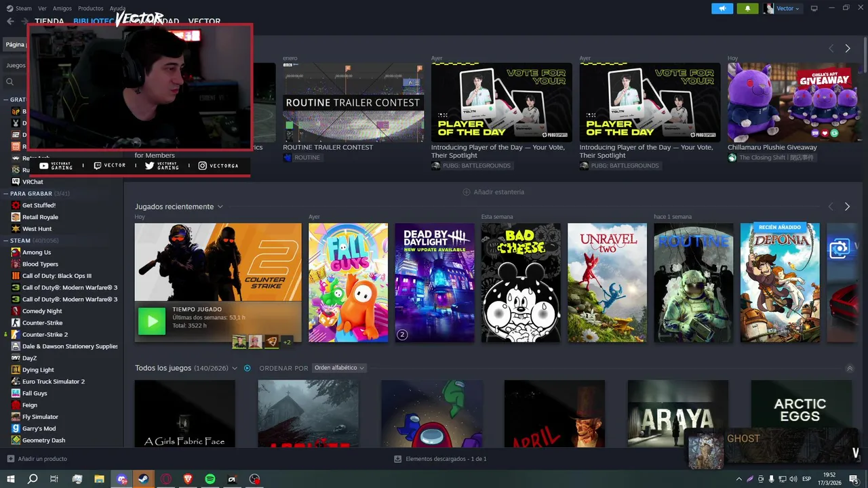The width and height of the screenshot is (868, 488).
Task: Click the library search magnifier icon
Action: [x=10, y=82]
